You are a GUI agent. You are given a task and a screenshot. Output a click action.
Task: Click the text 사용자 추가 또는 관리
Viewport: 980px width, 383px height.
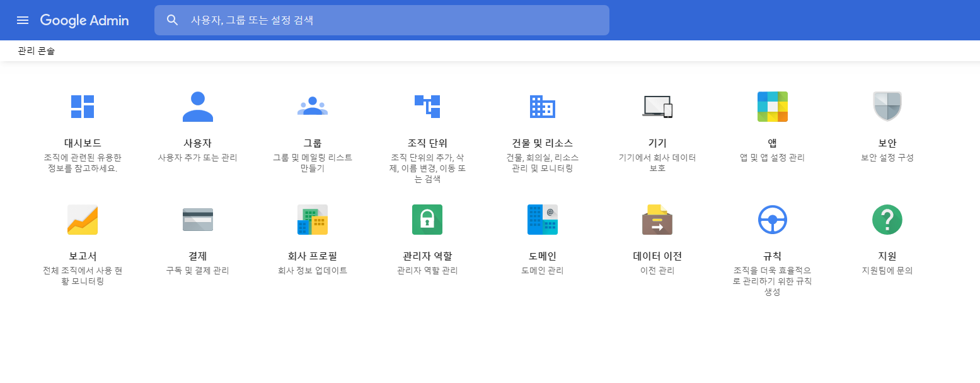click(x=198, y=158)
